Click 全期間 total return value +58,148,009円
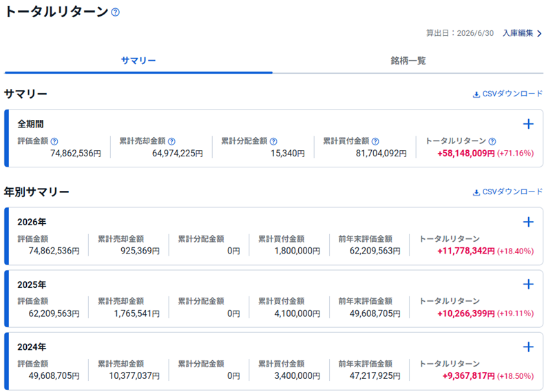544x392 pixels. tap(466, 153)
